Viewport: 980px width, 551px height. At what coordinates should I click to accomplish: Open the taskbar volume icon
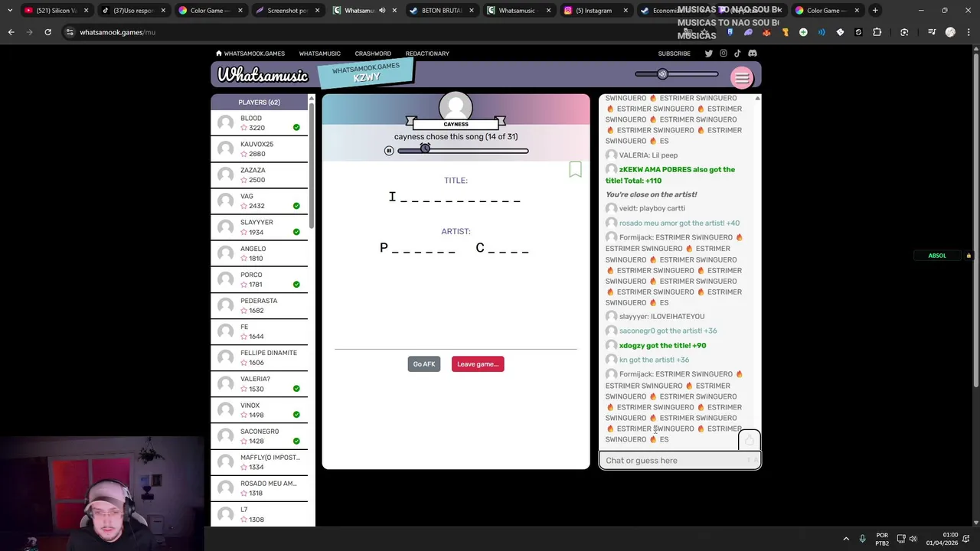(x=913, y=539)
